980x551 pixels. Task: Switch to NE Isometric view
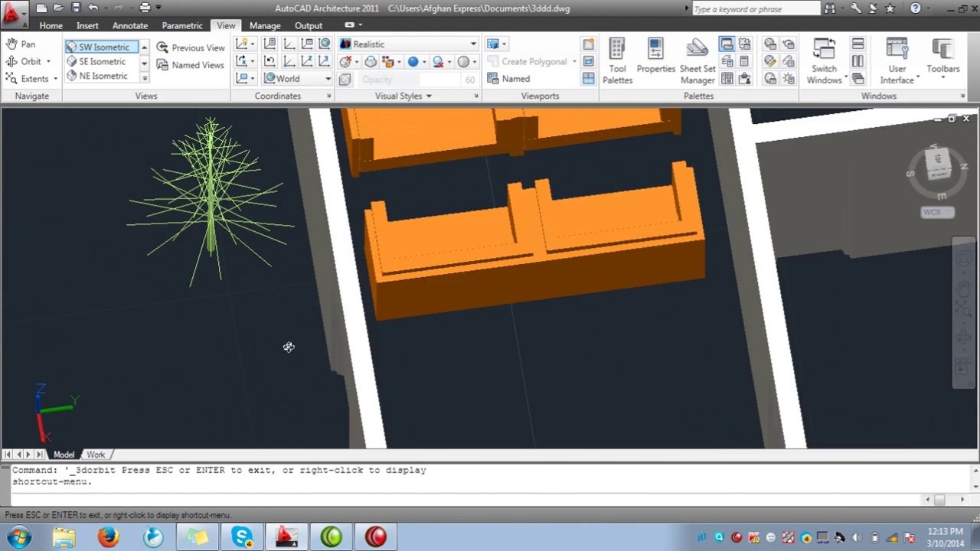pyautogui.click(x=102, y=77)
